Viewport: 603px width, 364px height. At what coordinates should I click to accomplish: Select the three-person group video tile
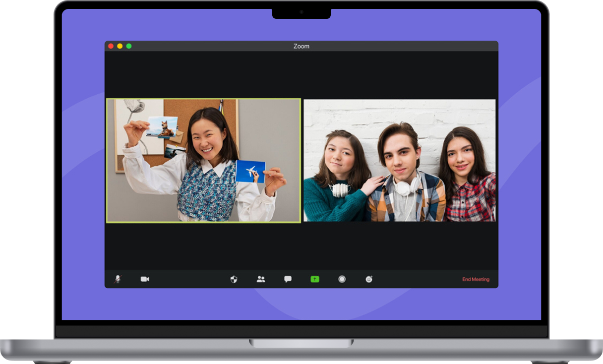click(x=399, y=160)
